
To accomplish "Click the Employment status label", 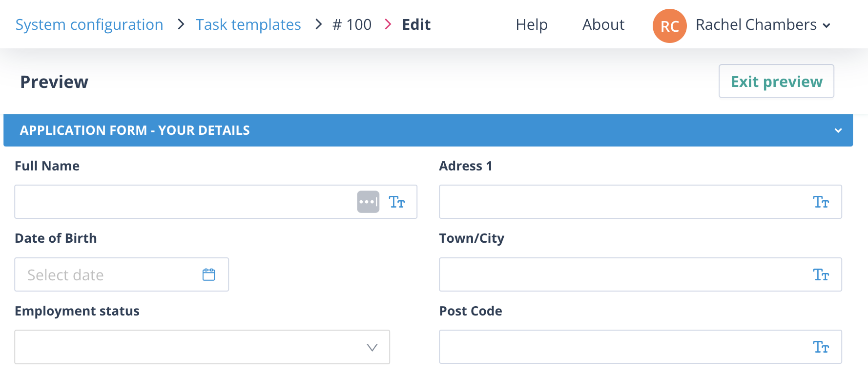I will point(77,311).
